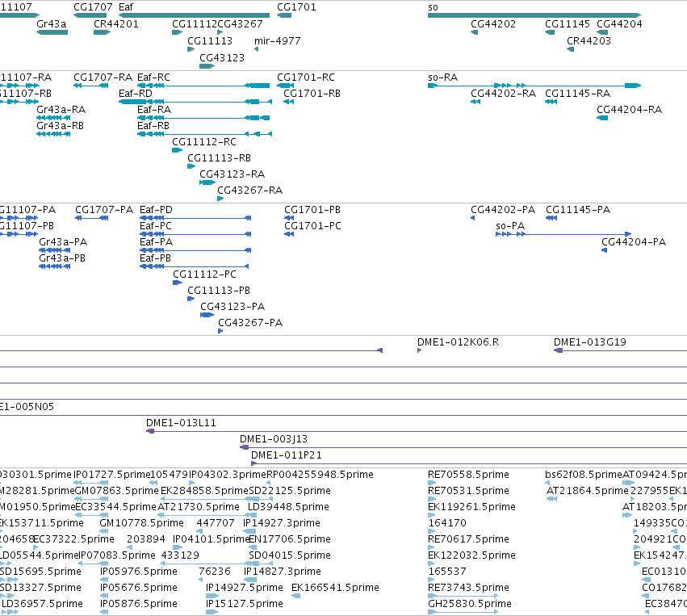Click the Gr43a-RA transcript label
Viewport: 687px width, 616px height.
[61, 110]
